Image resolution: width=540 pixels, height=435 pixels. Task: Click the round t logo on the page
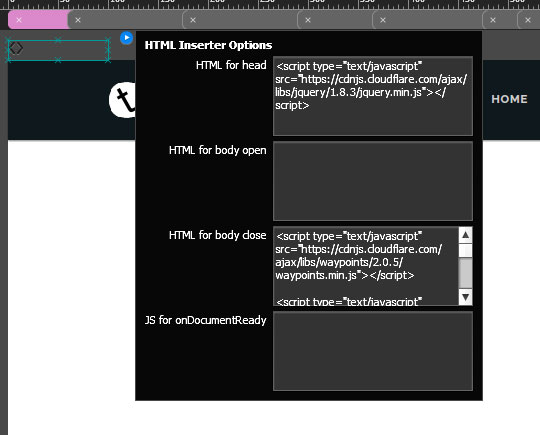[x=122, y=100]
